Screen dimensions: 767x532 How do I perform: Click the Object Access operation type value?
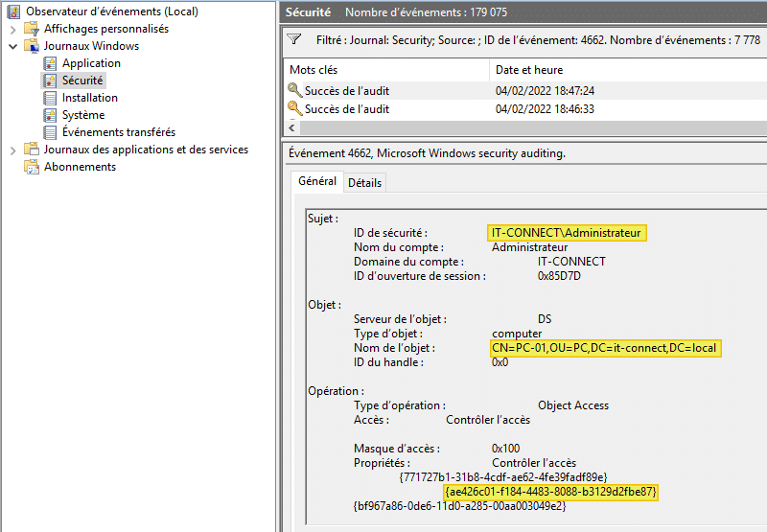point(573,405)
